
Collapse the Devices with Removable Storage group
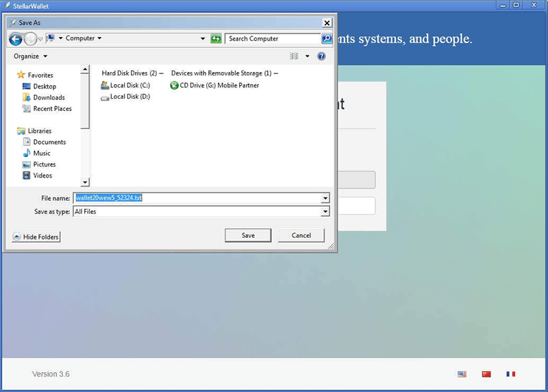(276, 73)
